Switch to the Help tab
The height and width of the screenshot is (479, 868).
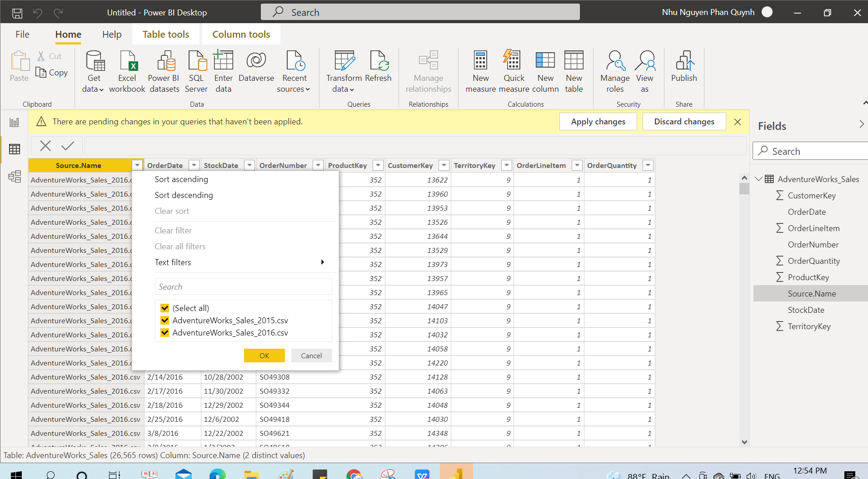click(112, 34)
